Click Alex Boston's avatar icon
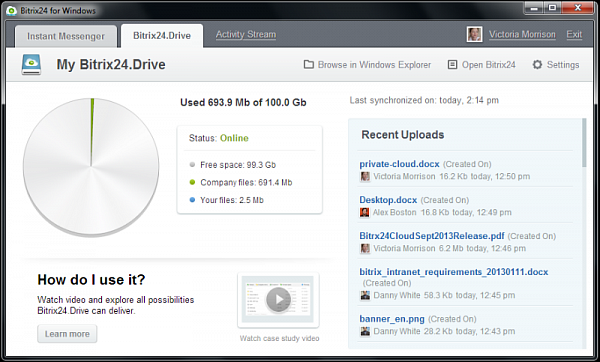 (364, 212)
